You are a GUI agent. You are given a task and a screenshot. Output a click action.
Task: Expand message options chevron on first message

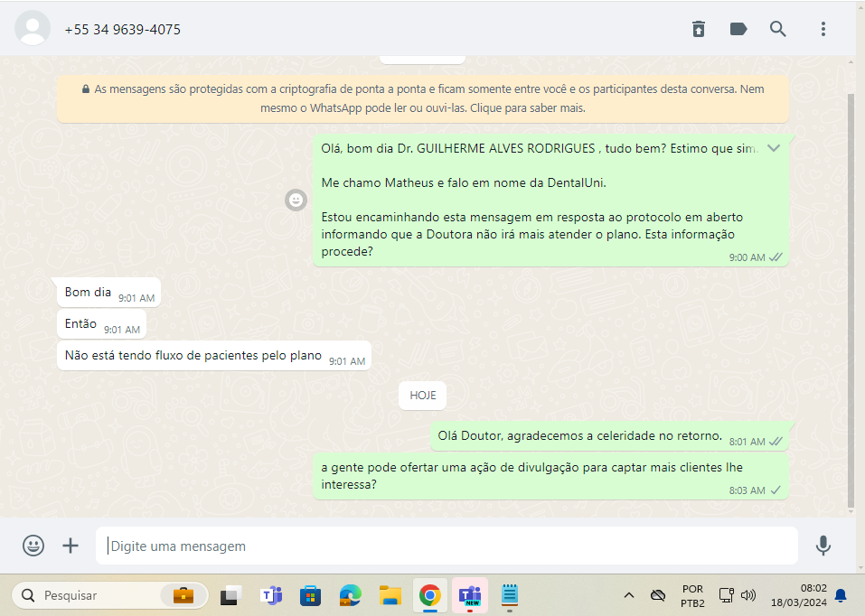click(774, 148)
